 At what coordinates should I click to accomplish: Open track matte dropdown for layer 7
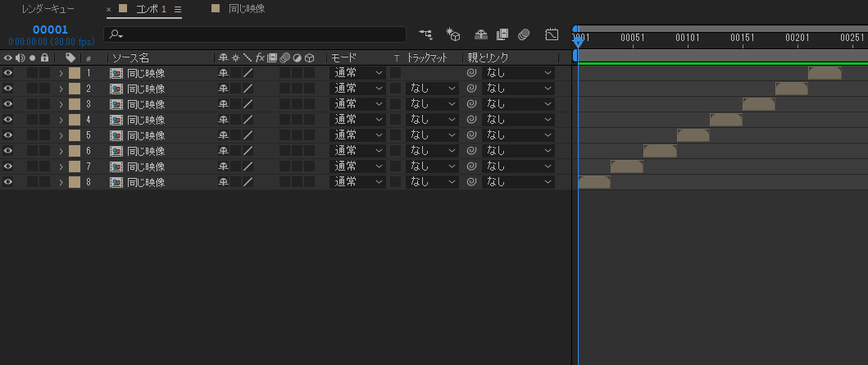click(x=433, y=167)
